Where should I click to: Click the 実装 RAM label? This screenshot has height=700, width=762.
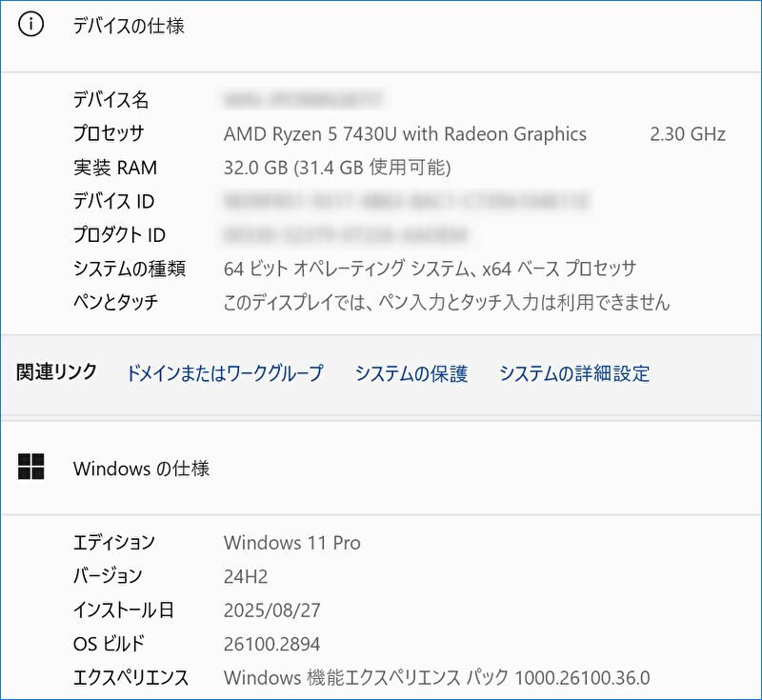[x=115, y=168]
